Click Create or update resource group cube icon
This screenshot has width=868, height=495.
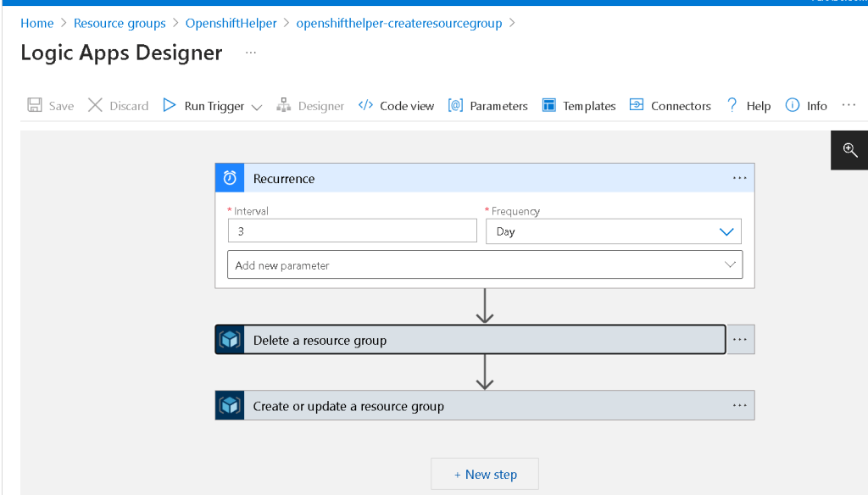point(230,405)
